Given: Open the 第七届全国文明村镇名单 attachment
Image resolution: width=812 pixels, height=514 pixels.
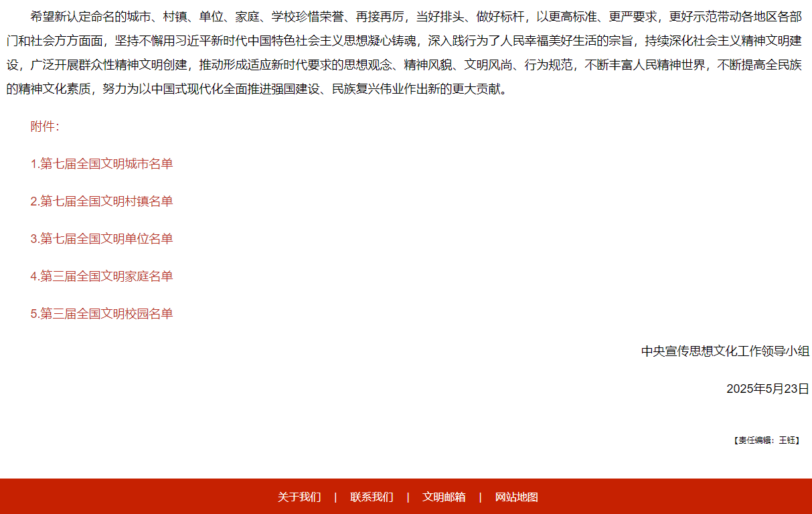Looking at the screenshot, I should coord(102,201).
